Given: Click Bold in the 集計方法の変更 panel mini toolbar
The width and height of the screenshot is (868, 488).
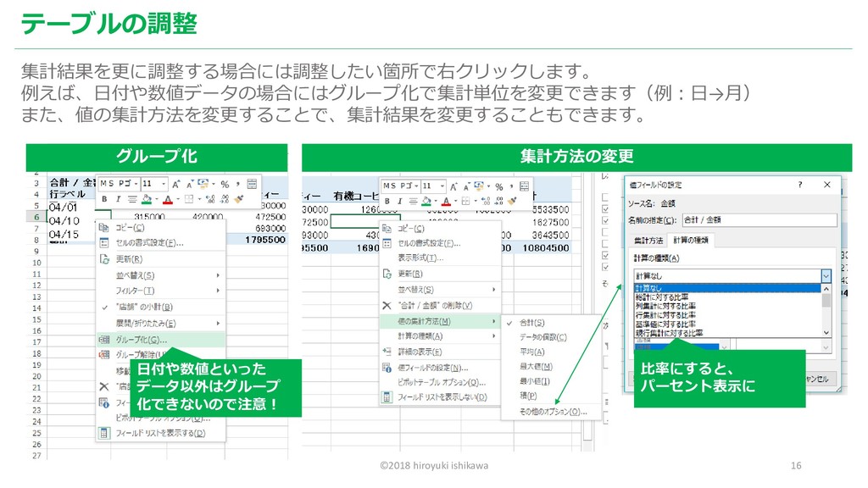Looking at the screenshot, I should tap(387, 201).
